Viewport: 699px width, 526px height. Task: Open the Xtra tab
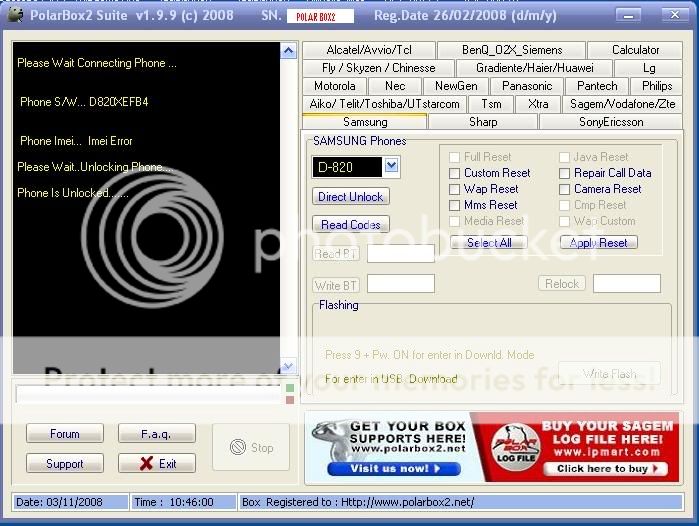[538, 104]
